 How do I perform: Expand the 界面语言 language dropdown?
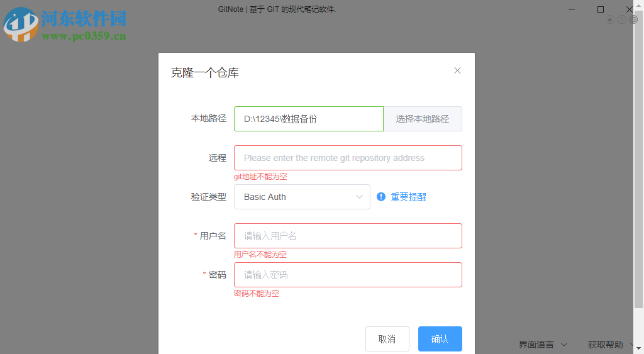543,345
